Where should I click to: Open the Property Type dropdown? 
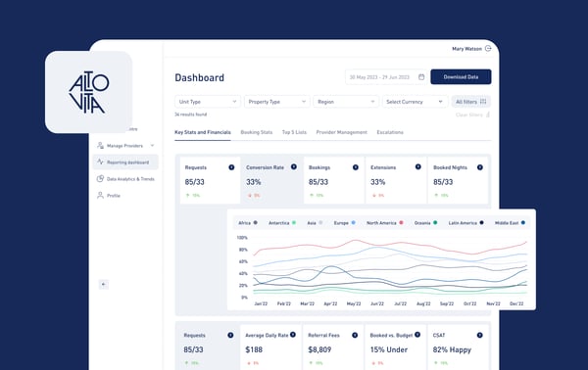click(276, 102)
